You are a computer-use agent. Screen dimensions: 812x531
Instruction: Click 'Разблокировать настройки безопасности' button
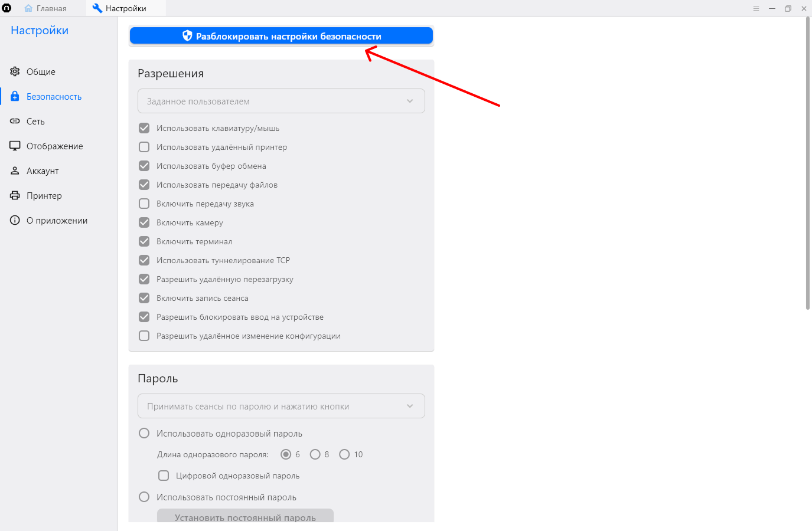(281, 36)
